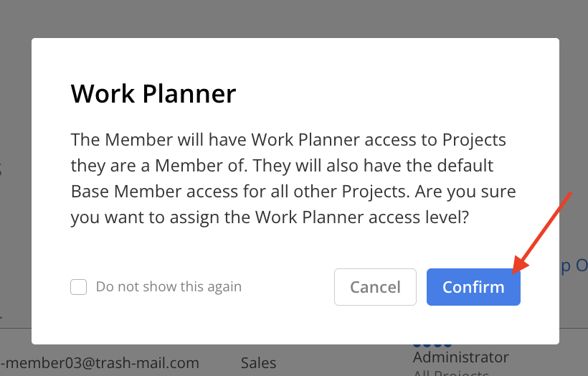Click the blue link text right of dialog
The width and height of the screenshot is (588, 376).
point(574,265)
